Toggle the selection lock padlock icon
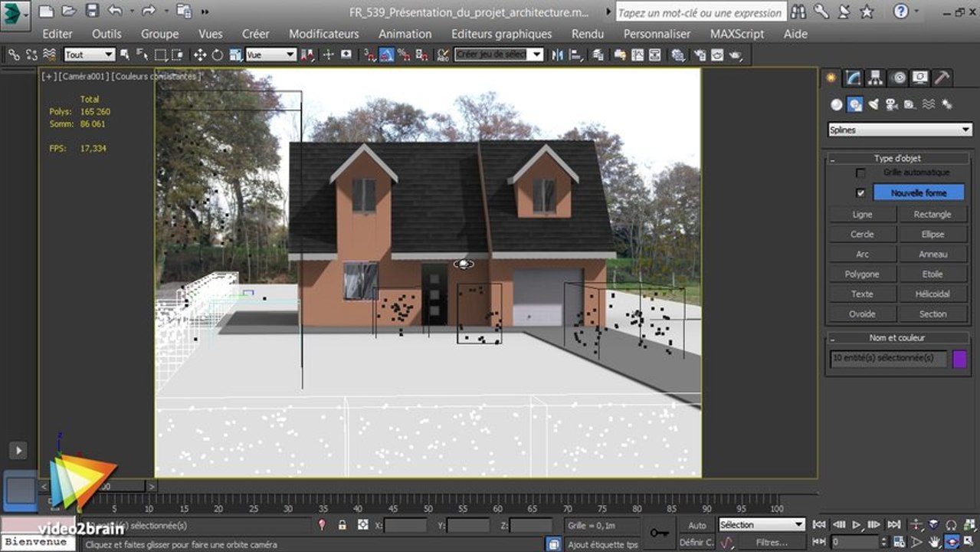Image resolution: width=980 pixels, height=552 pixels. pos(343,525)
